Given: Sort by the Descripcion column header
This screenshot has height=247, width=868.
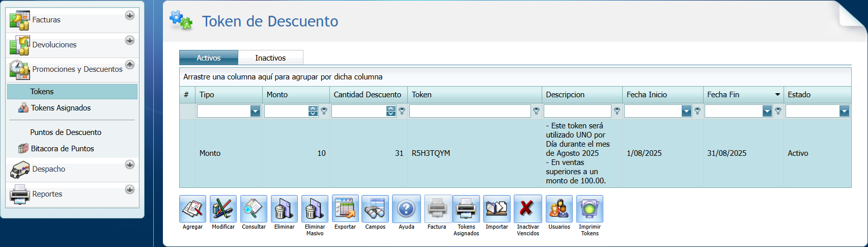Looking at the screenshot, I should (582, 95).
